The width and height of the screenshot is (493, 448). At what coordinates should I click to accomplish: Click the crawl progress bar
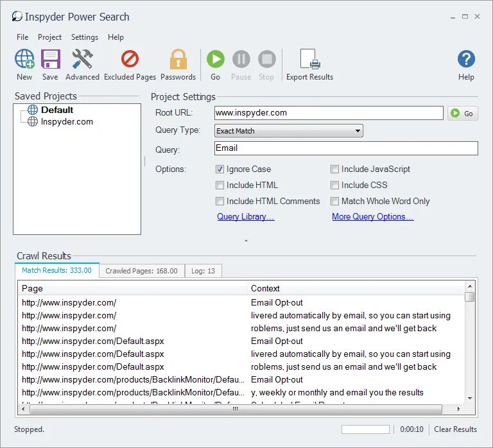(365, 429)
